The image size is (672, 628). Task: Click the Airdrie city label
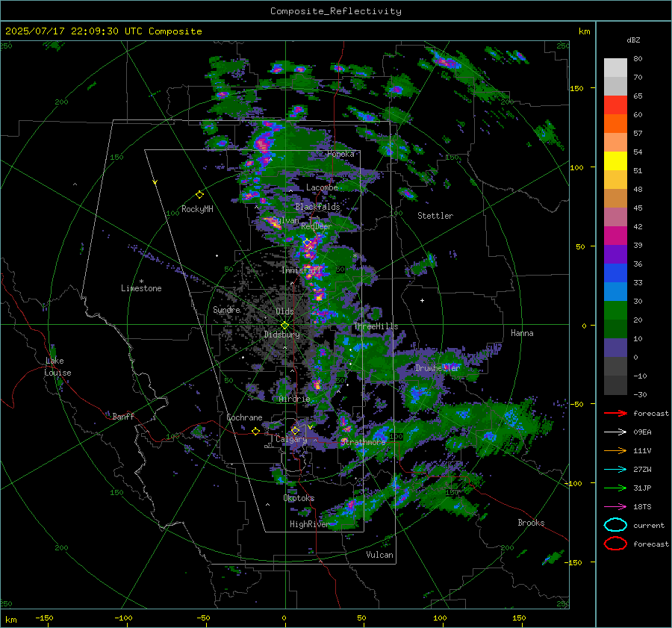coord(294,399)
